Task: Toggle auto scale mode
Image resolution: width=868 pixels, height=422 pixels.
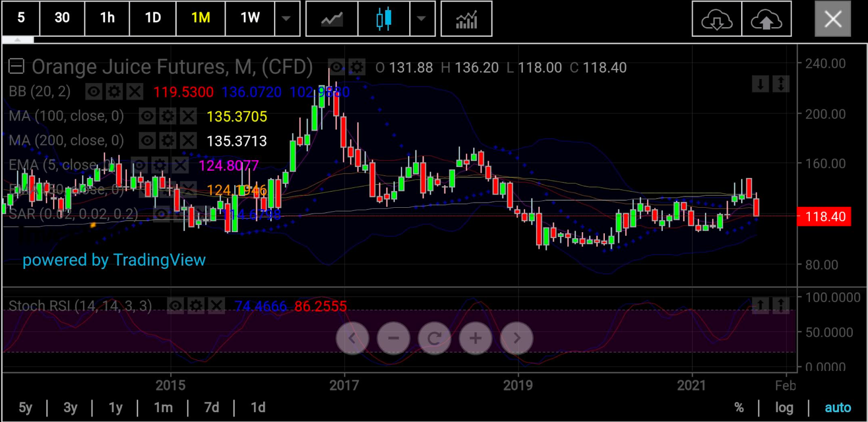Action: pos(838,407)
